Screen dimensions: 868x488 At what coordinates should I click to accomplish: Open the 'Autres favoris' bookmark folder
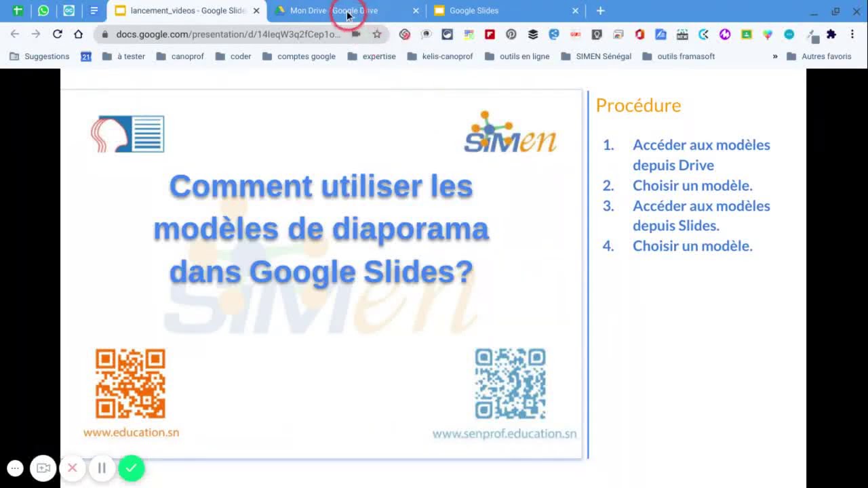pyautogui.click(x=819, y=56)
